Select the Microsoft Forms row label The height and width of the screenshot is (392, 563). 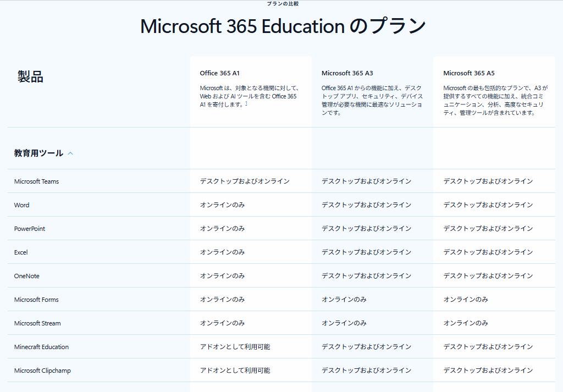(x=36, y=300)
